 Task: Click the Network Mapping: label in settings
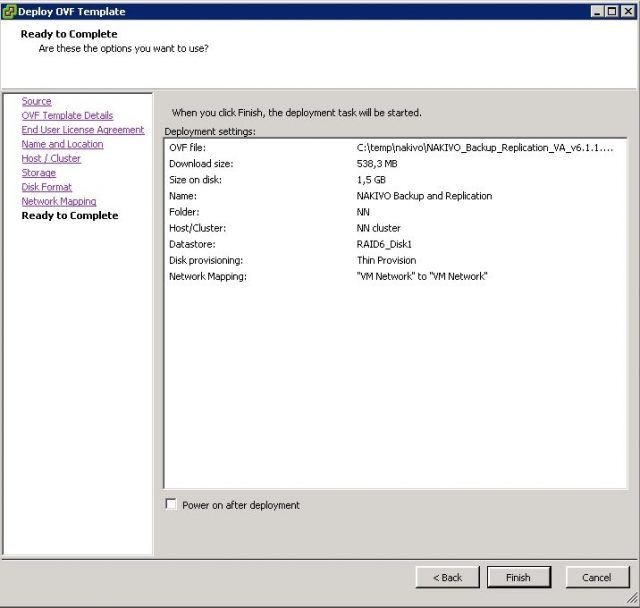click(208, 276)
